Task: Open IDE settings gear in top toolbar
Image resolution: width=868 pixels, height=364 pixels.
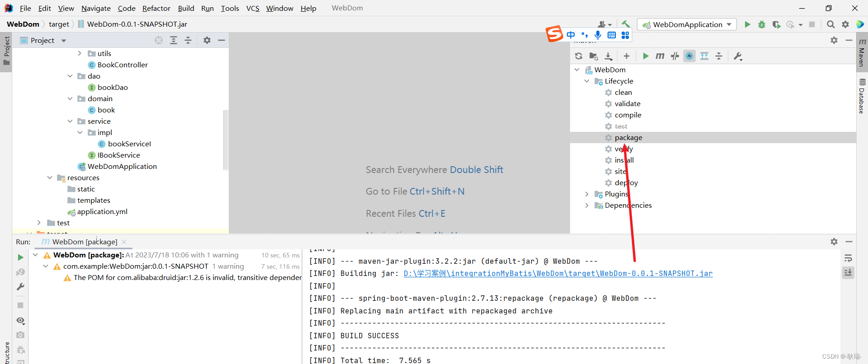Action: [845, 24]
